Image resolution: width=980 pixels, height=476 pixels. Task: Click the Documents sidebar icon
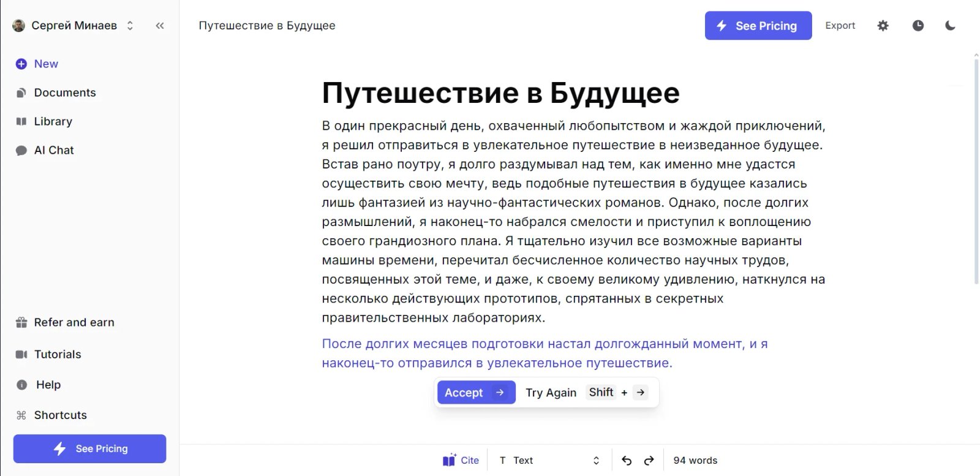[x=21, y=93]
